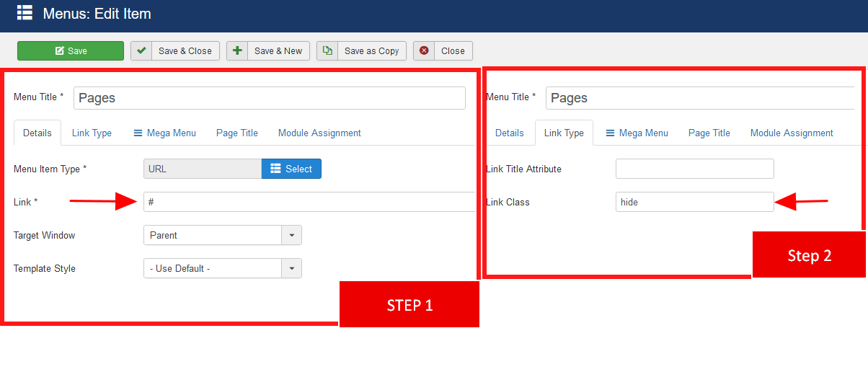Open Module Assignment tab in left panel
Image resolution: width=868 pixels, height=372 pixels.
[319, 133]
